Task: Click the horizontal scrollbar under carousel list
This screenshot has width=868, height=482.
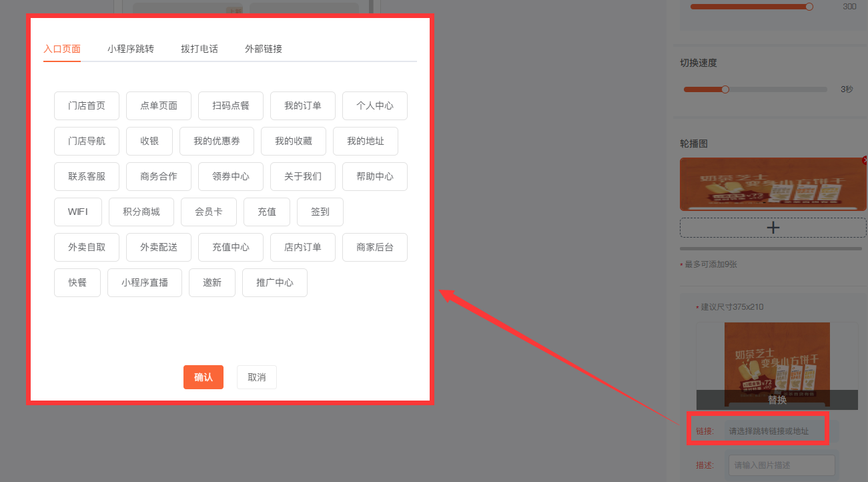Action: click(x=771, y=248)
